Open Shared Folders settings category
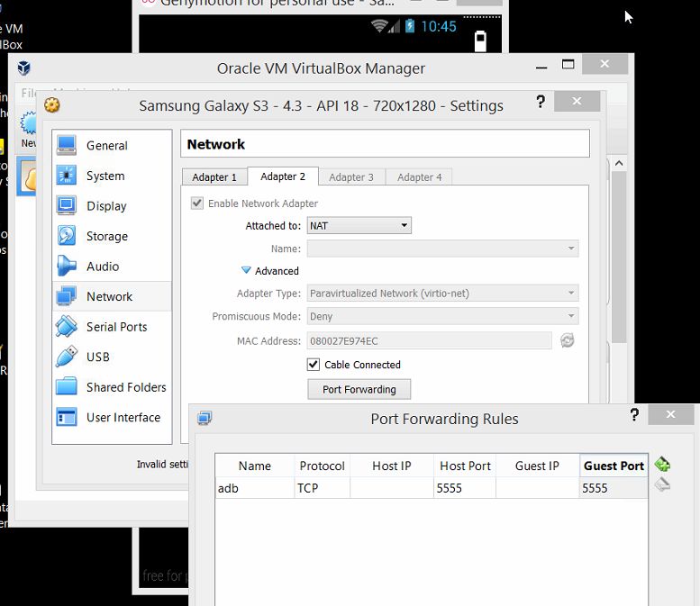The image size is (700, 606). click(x=112, y=387)
